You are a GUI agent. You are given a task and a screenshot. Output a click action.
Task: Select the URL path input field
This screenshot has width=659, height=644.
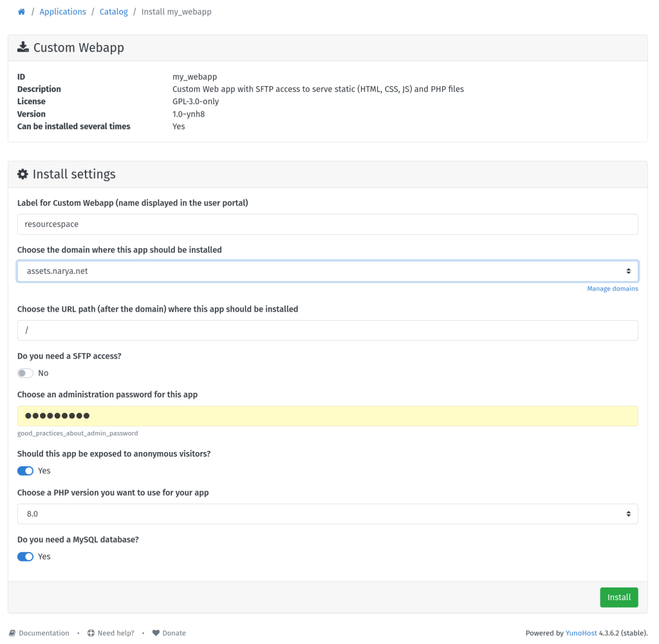click(x=328, y=330)
